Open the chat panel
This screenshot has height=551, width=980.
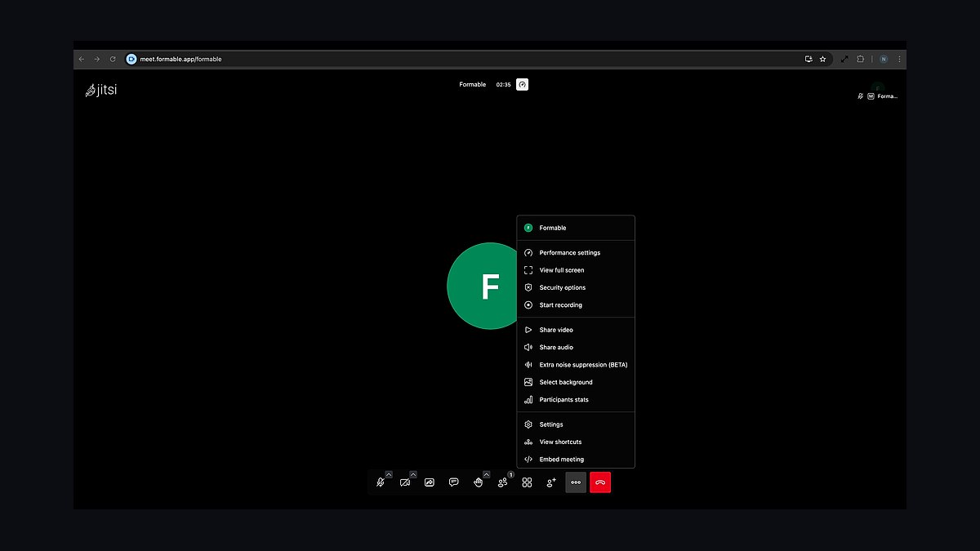click(x=454, y=482)
